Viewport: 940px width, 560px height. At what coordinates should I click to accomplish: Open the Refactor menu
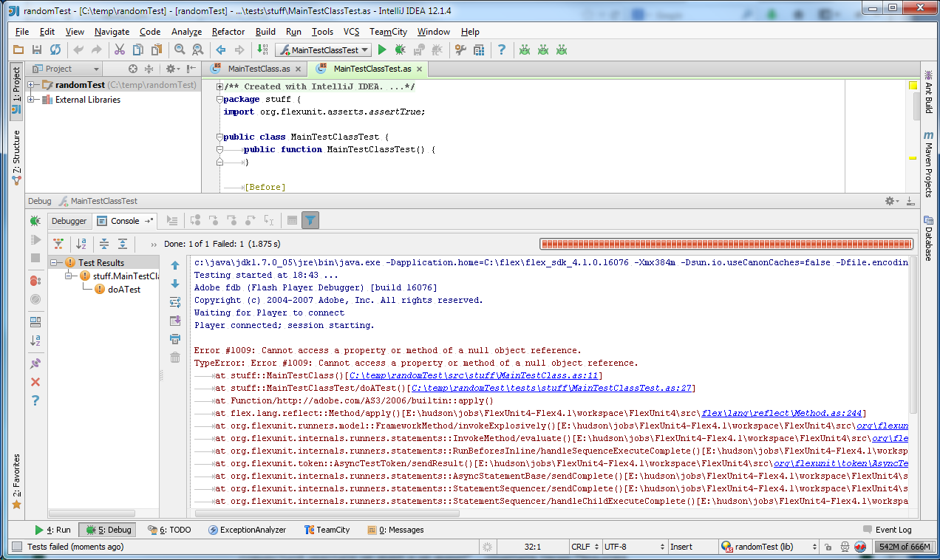(x=228, y=32)
